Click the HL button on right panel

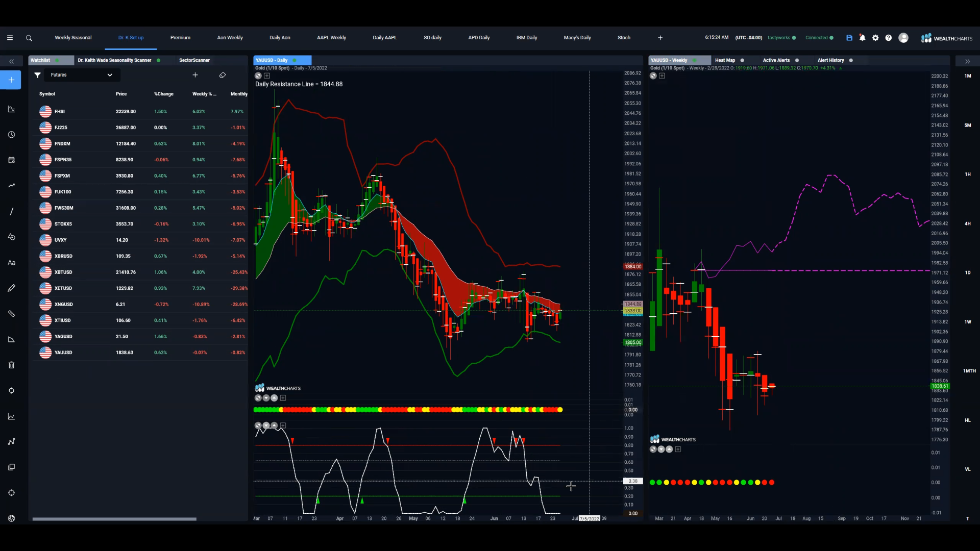point(968,420)
